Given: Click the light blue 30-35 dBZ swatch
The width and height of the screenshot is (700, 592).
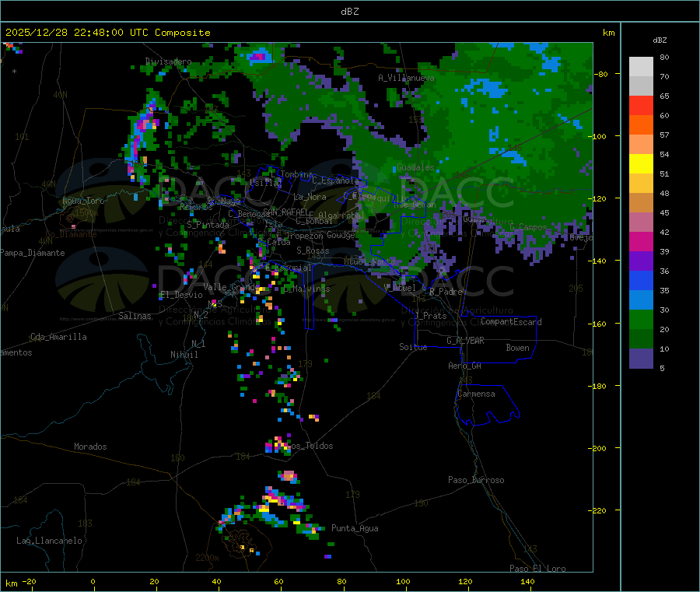Looking at the screenshot, I should [x=641, y=300].
